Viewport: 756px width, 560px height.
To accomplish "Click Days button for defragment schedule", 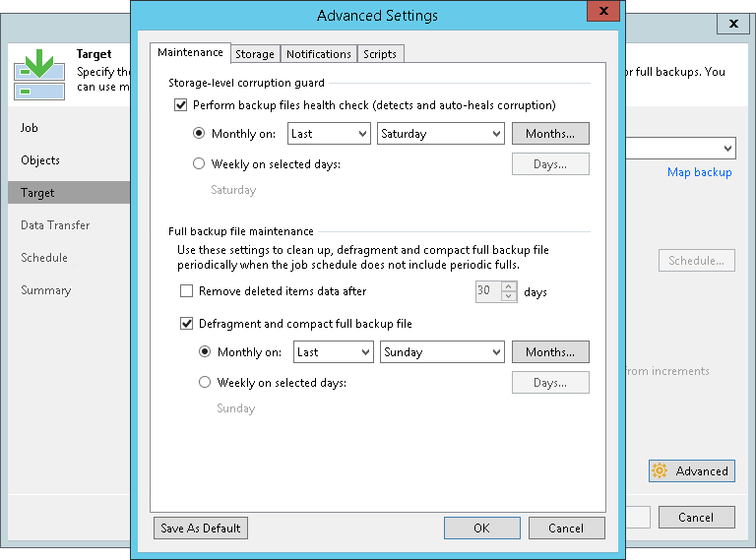I will [550, 382].
